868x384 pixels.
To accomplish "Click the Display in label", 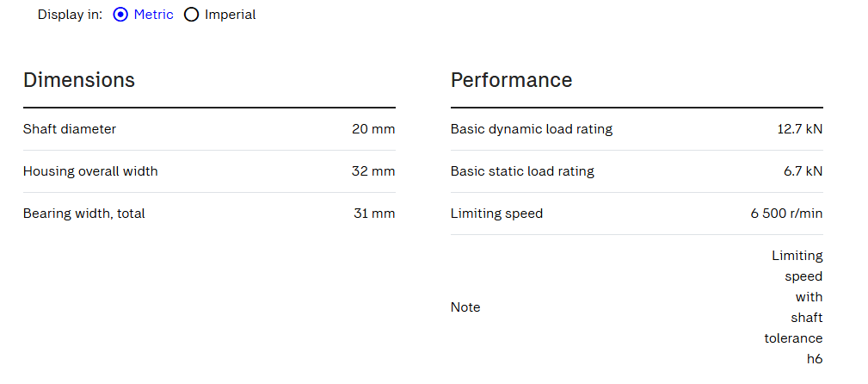I will 70,15.
